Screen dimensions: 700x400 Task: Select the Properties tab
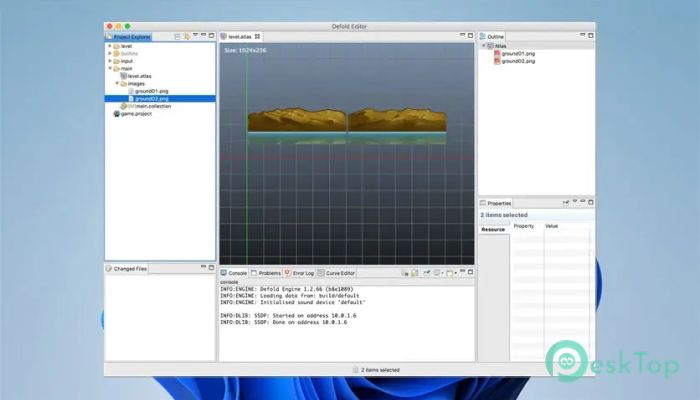[x=496, y=203]
